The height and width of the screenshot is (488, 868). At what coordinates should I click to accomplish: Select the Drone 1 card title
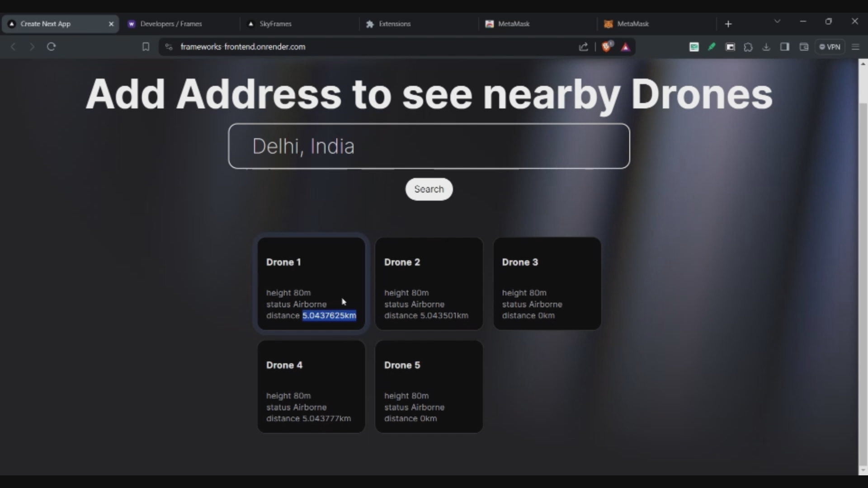[283, 262]
